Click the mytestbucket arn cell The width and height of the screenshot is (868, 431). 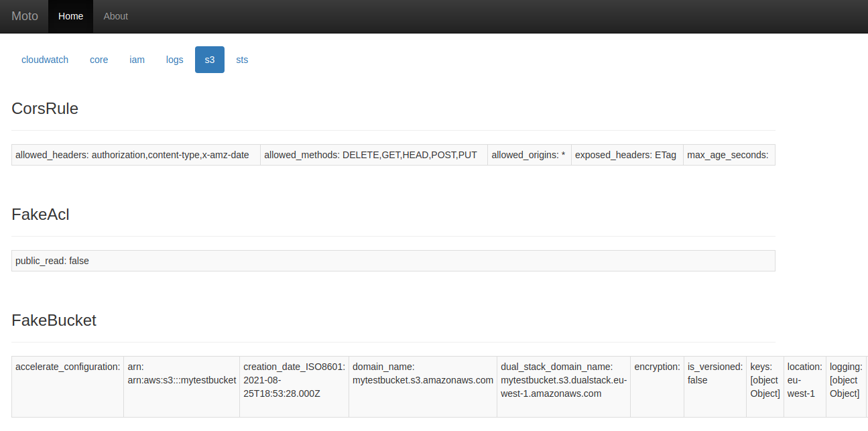pyautogui.click(x=181, y=380)
